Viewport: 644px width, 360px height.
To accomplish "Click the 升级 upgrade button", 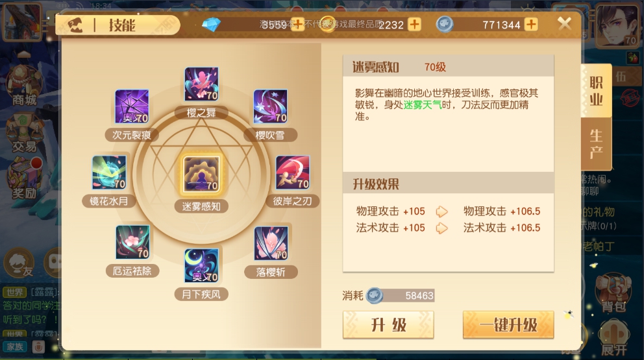I will [388, 325].
